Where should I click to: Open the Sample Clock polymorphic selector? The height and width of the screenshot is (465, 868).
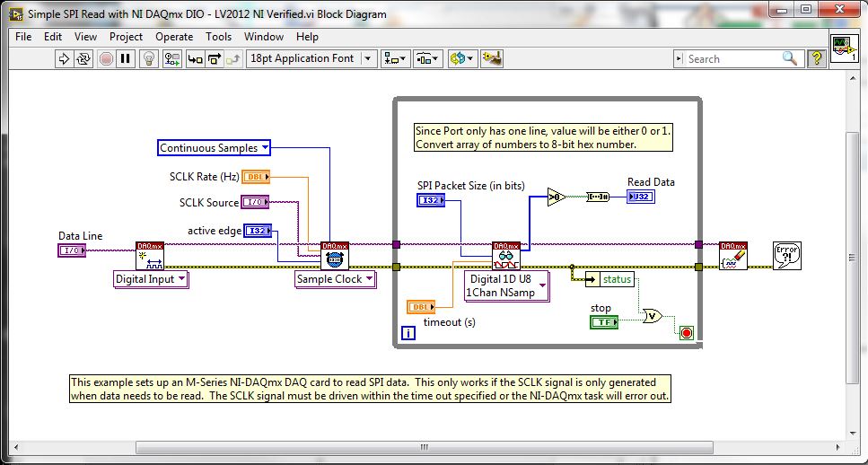336,279
